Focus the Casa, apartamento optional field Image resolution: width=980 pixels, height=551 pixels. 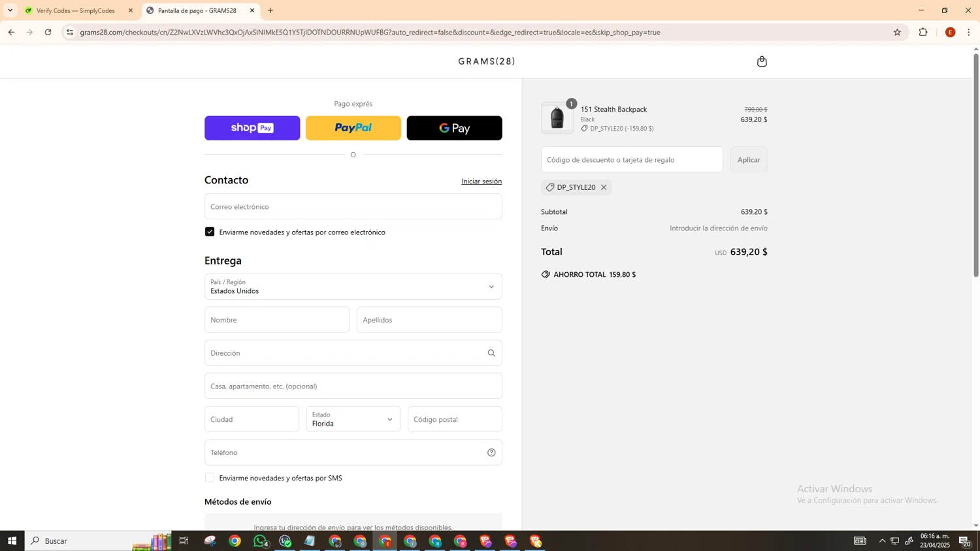tap(353, 386)
